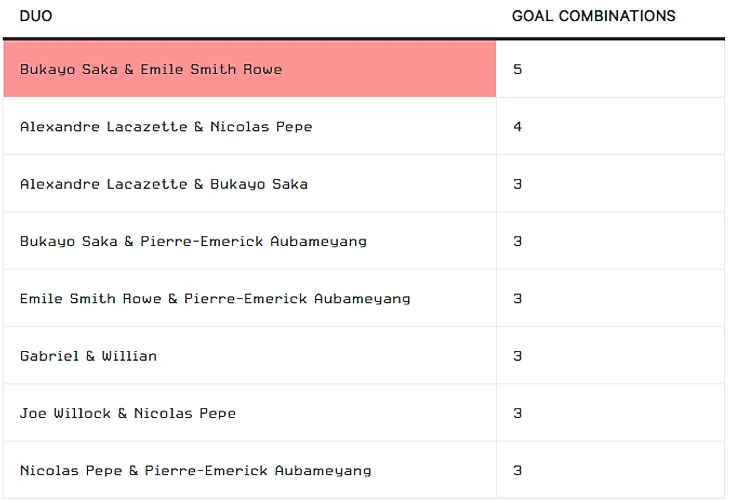
Task: Open the Bukayo Saka & Pierre-Emerick Aubameyang duo
Action: [x=193, y=241]
